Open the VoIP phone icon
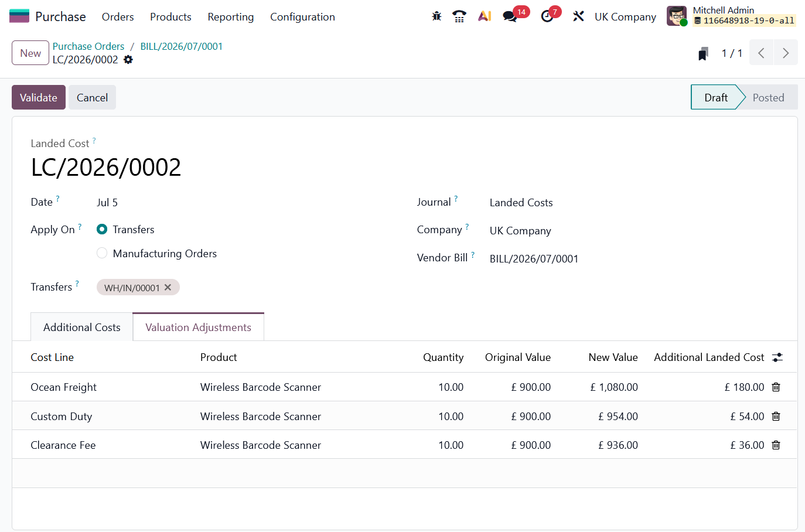805x532 pixels. pos(459,16)
